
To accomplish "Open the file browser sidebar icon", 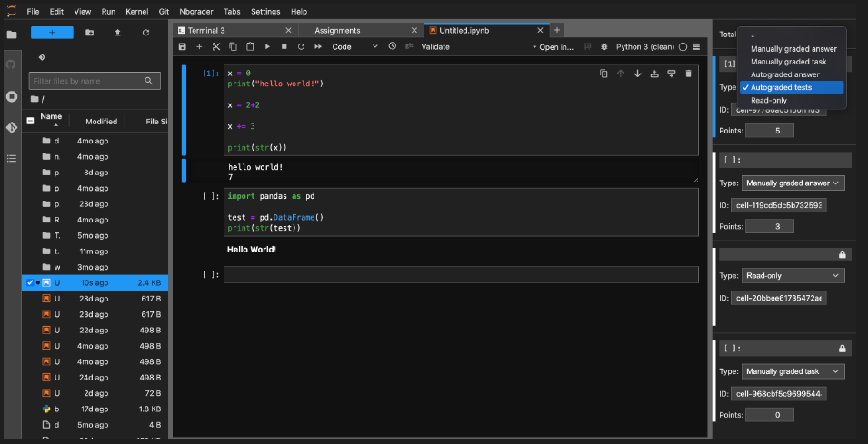I will coord(12,35).
